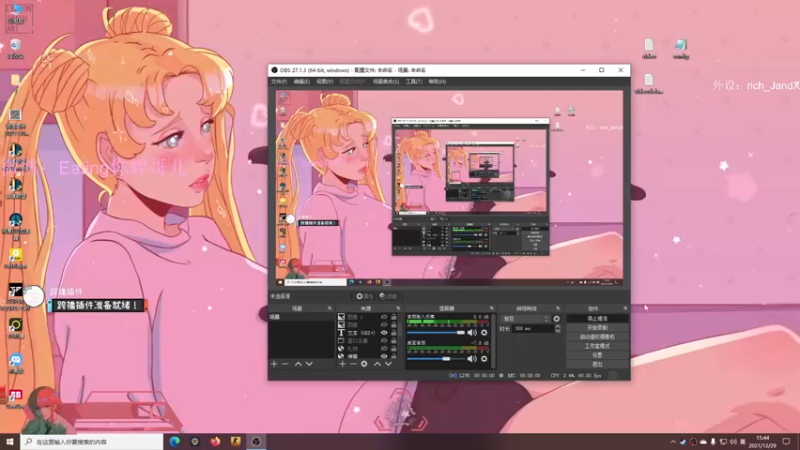Pop out the sources dock panel
This screenshot has width=800, height=450.
pos(398,308)
